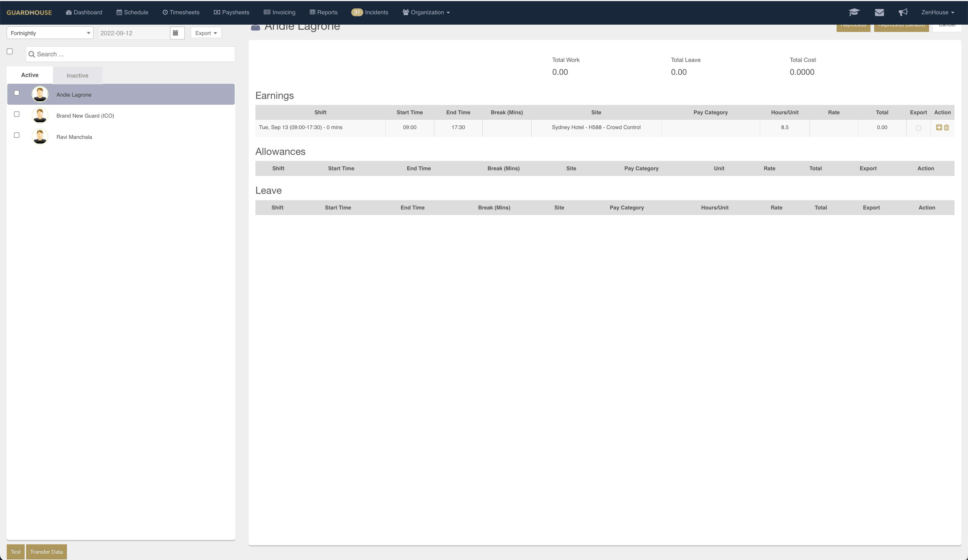Viewport: 968px width, 560px height.
Task: Check the box for Brand New Guard (ICO)
Action: point(17,114)
